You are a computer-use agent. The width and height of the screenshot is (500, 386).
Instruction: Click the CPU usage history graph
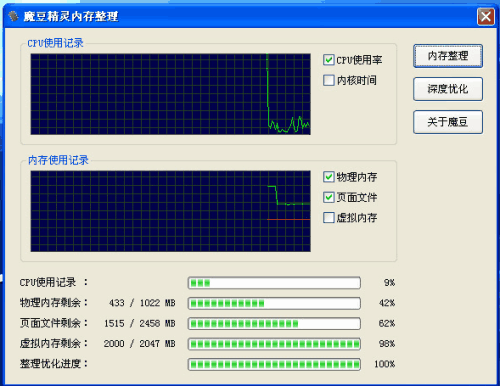pyautogui.click(x=171, y=94)
